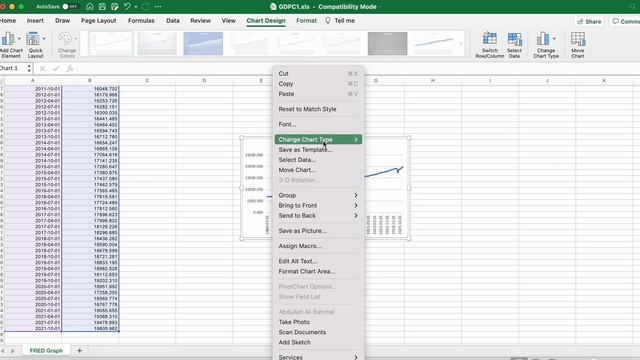Open the Home ribbon tab
The width and height of the screenshot is (640, 360).
pos(8,20)
